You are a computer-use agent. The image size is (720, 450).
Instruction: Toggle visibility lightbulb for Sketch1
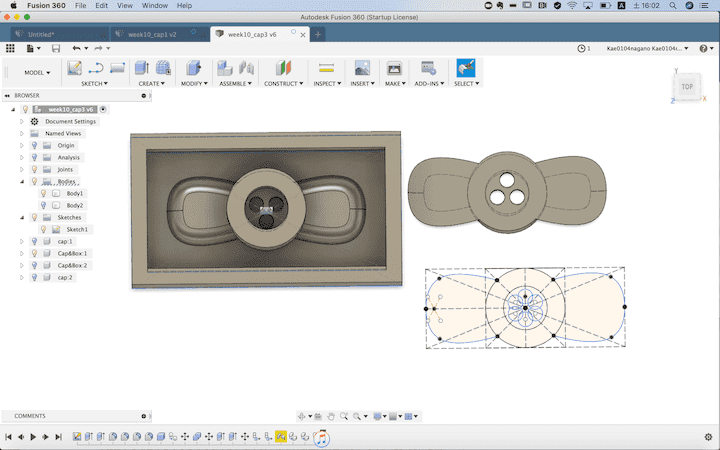(43, 229)
